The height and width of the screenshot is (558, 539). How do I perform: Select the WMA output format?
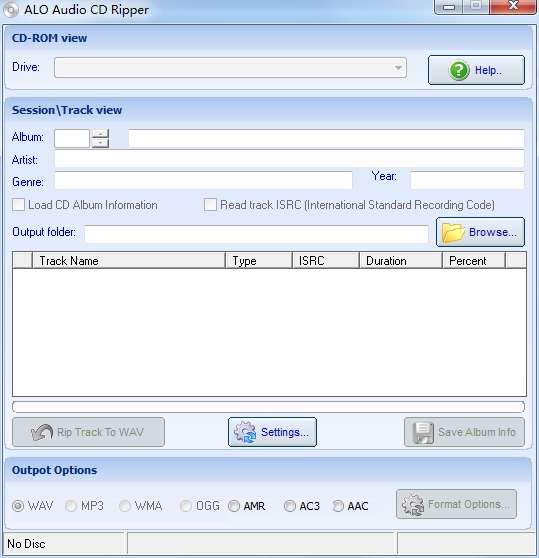pos(125,506)
